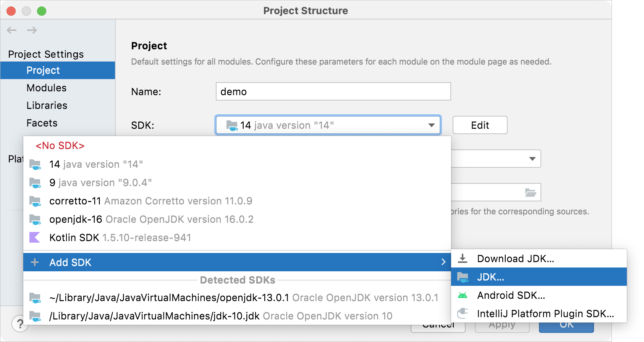Open Modules in the sidebar
This screenshot has height=342, width=644.
tap(58, 88)
